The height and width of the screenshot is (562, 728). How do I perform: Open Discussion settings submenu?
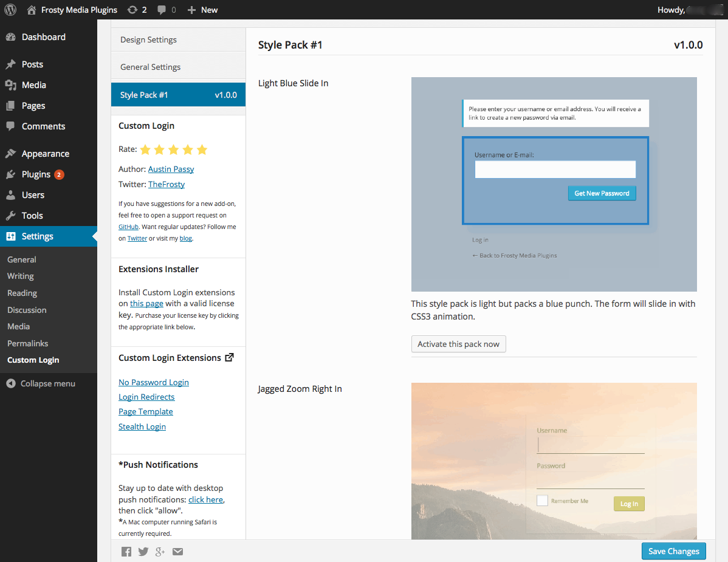coord(27,310)
